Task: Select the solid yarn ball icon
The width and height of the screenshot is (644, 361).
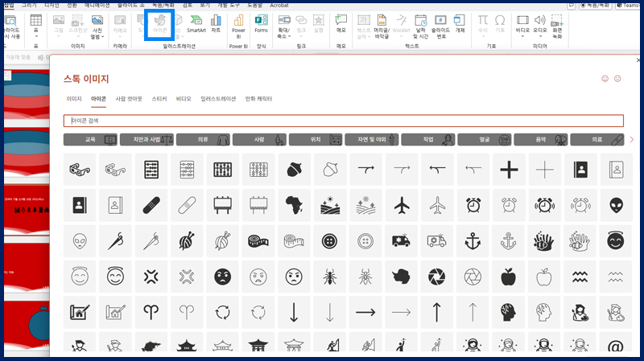Action: tap(187, 241)
